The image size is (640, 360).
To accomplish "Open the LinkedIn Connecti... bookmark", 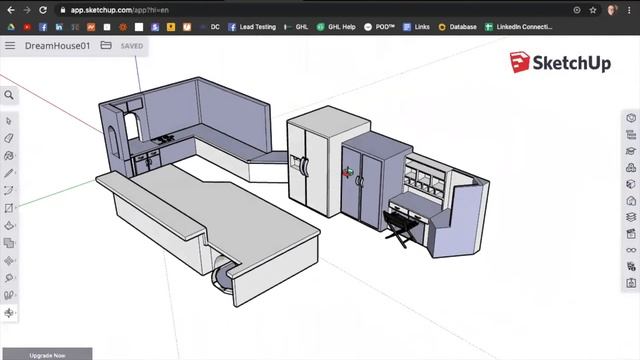I will click(518, 27).
